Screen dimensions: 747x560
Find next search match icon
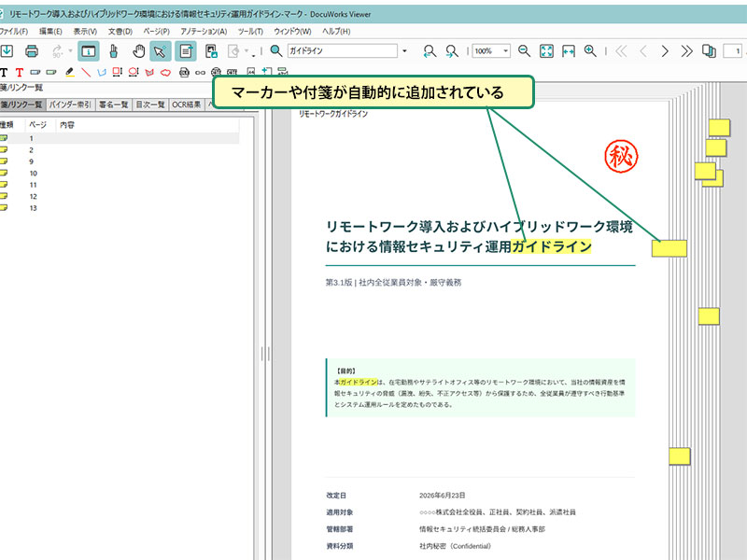pos(451,51)
